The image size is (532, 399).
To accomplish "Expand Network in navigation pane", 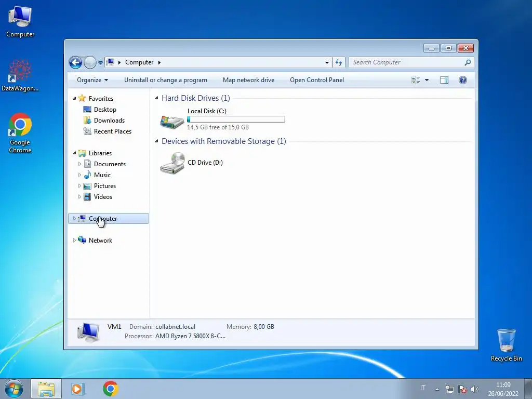I will click(x=75, y=240).
